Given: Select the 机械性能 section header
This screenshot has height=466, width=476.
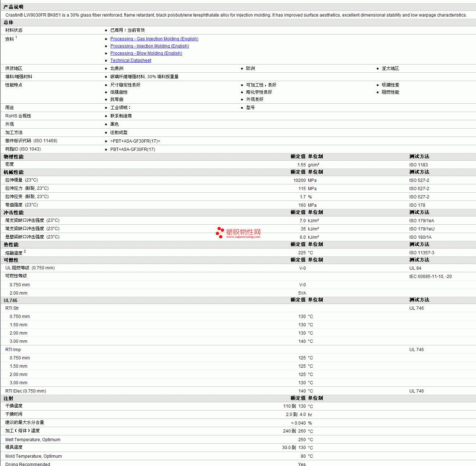Looking at the screenshot, I should [x=13, y=172].
